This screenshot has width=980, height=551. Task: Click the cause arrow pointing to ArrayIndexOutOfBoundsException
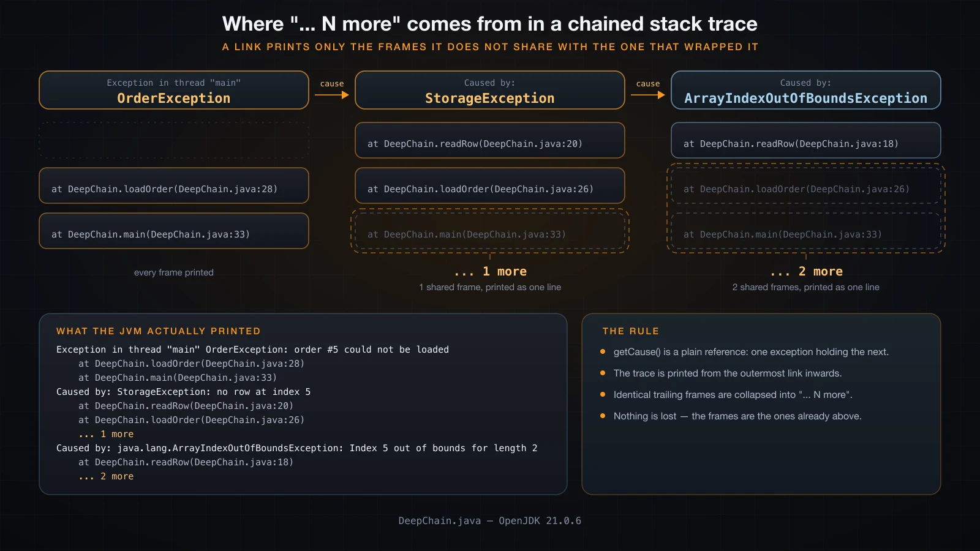[648, 95]
